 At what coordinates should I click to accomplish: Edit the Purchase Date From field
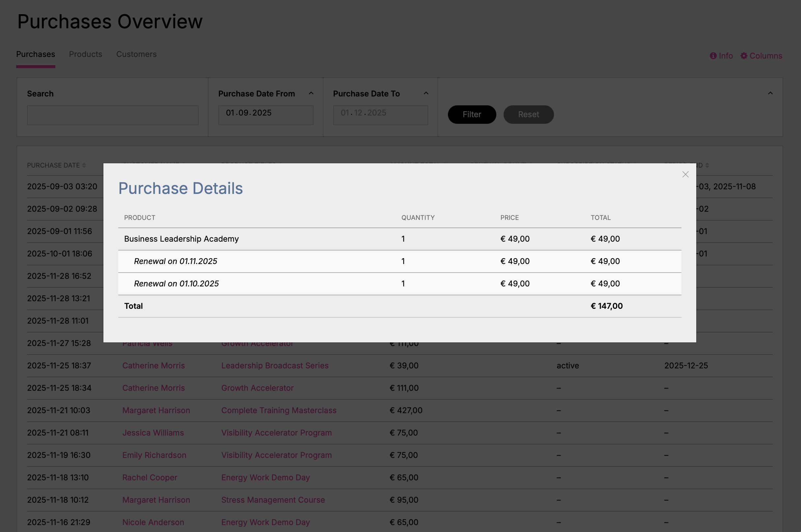point(265,115)
